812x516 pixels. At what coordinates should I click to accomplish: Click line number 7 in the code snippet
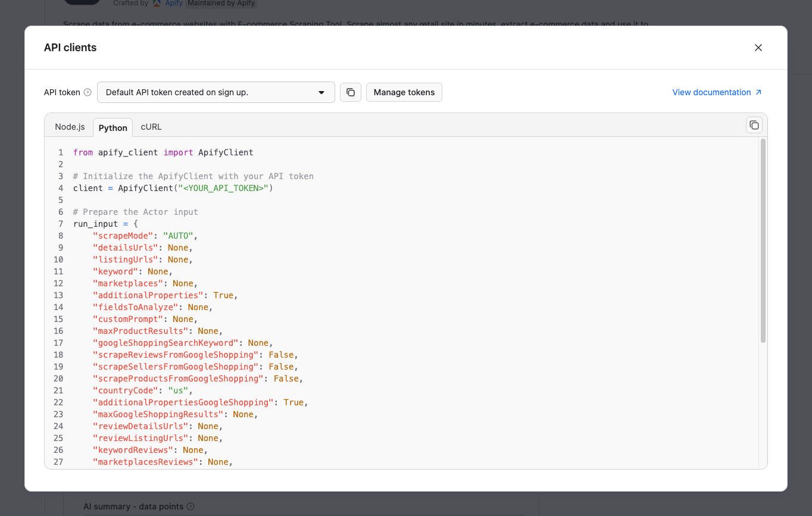pyautogui.click(x=60, y=223)
